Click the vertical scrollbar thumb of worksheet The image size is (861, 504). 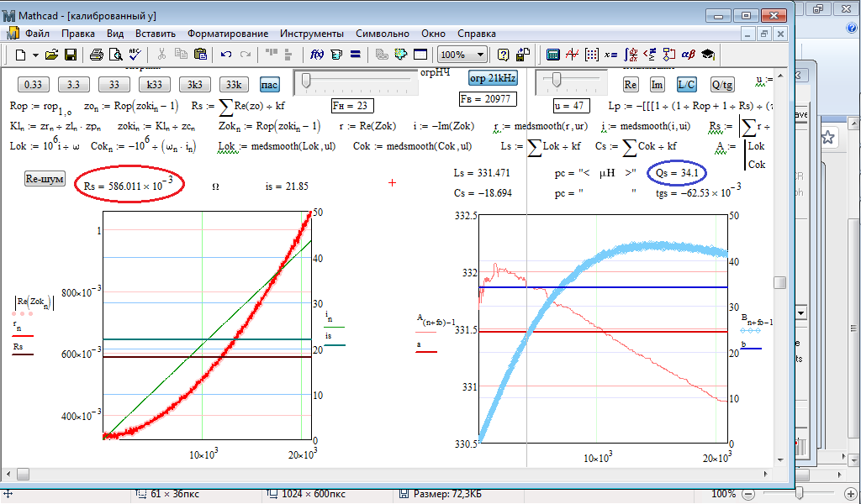780,283
